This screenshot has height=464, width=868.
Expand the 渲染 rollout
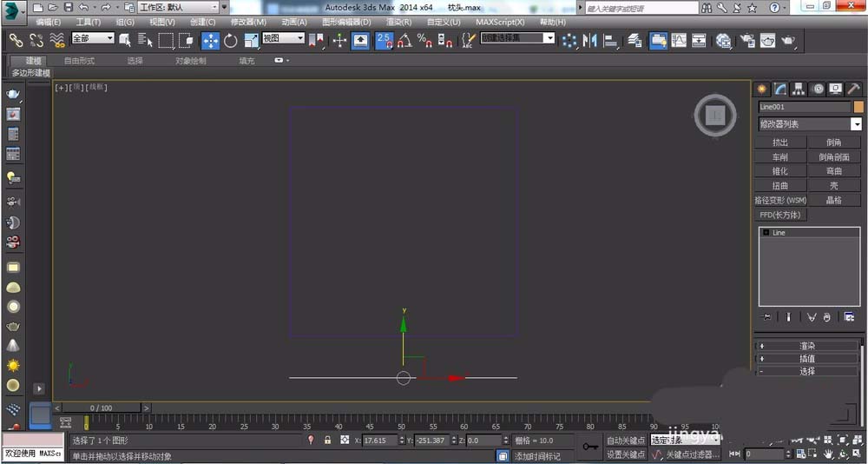[x=807, y=346]
